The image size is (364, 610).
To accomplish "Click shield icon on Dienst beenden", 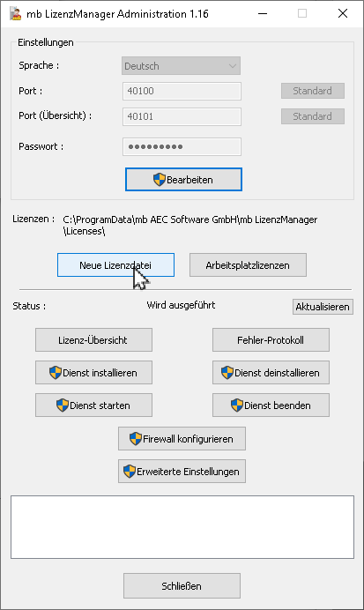I will (x=237, y=405).
